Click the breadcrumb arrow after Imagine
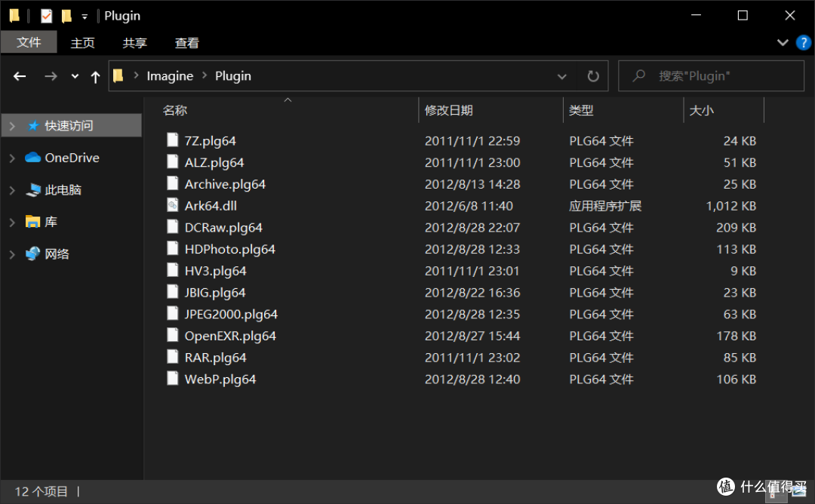The width and height of the screenshot is (815, 504). pyautogui.click(x=205, y=75)
